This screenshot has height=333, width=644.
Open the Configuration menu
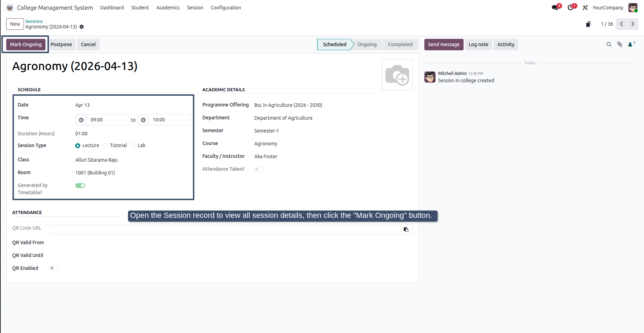click(226, 8)
